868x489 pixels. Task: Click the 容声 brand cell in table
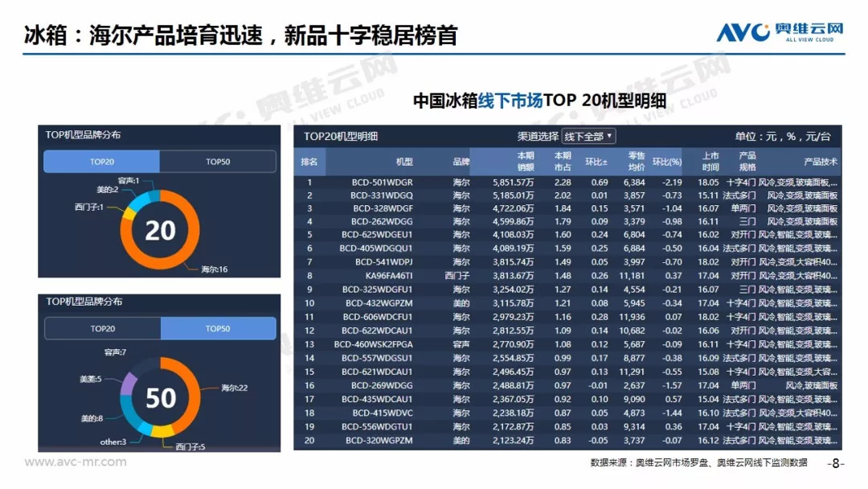point(461,344)
